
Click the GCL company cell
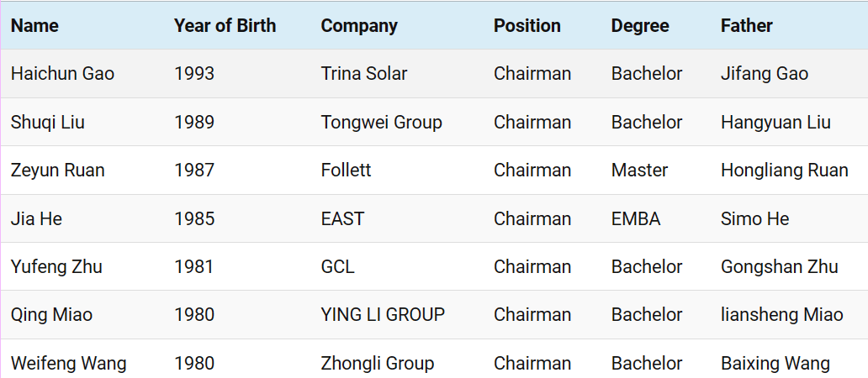337,267
